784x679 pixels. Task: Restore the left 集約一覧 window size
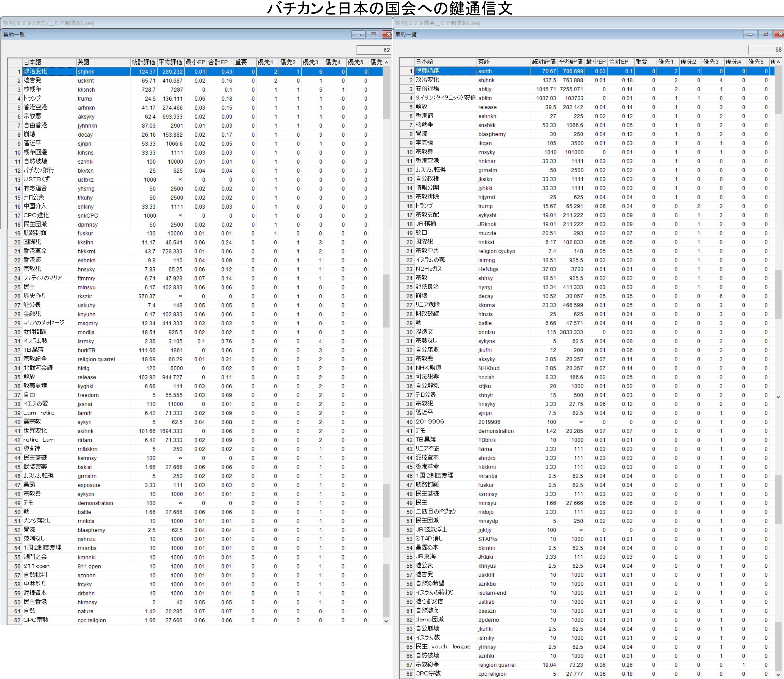pos(373,34)
